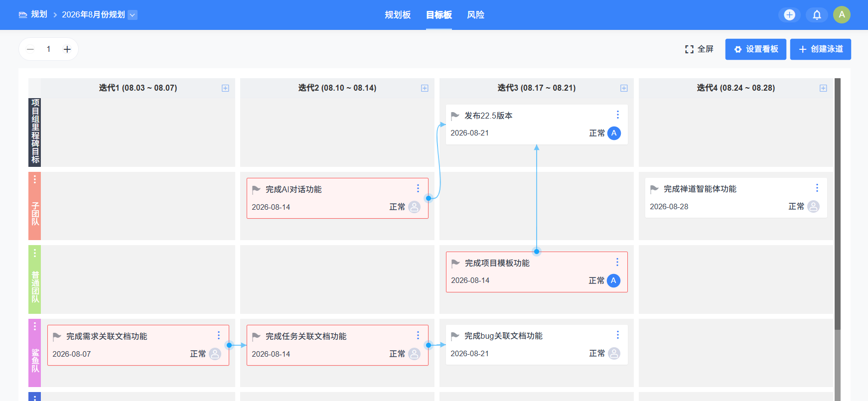
Task: Click the round plus quick-create icon in top bar
Action: [789, 15]
